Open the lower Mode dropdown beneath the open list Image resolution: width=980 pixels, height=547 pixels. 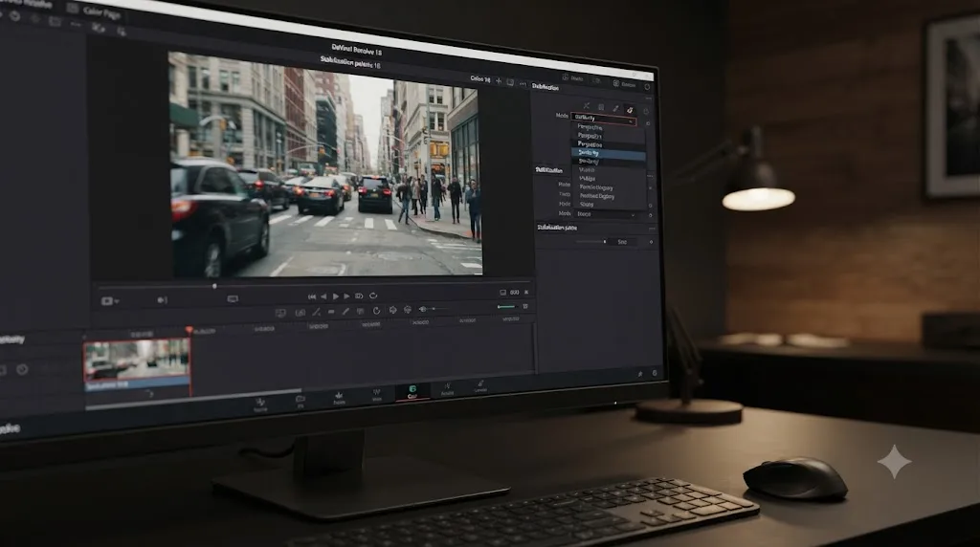point(605,214)
